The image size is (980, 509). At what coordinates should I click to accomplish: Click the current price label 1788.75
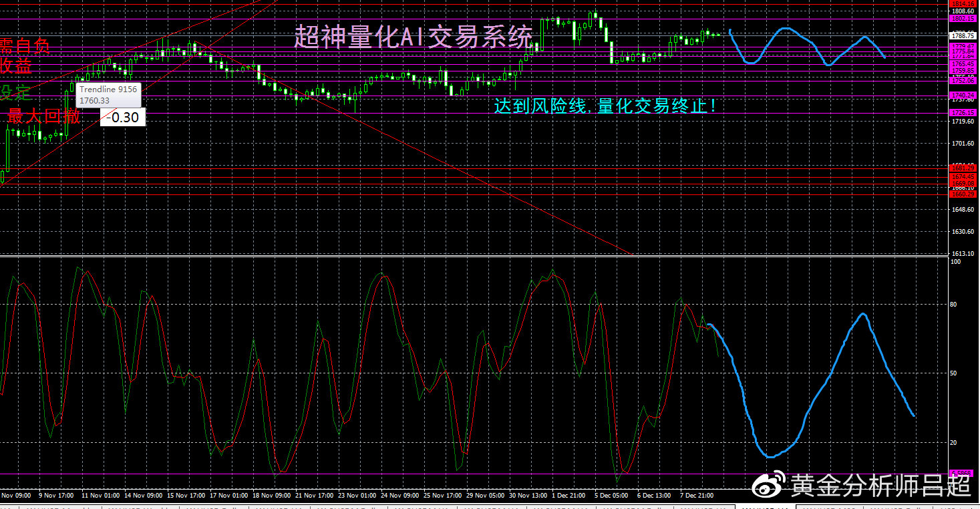point(963,35)
